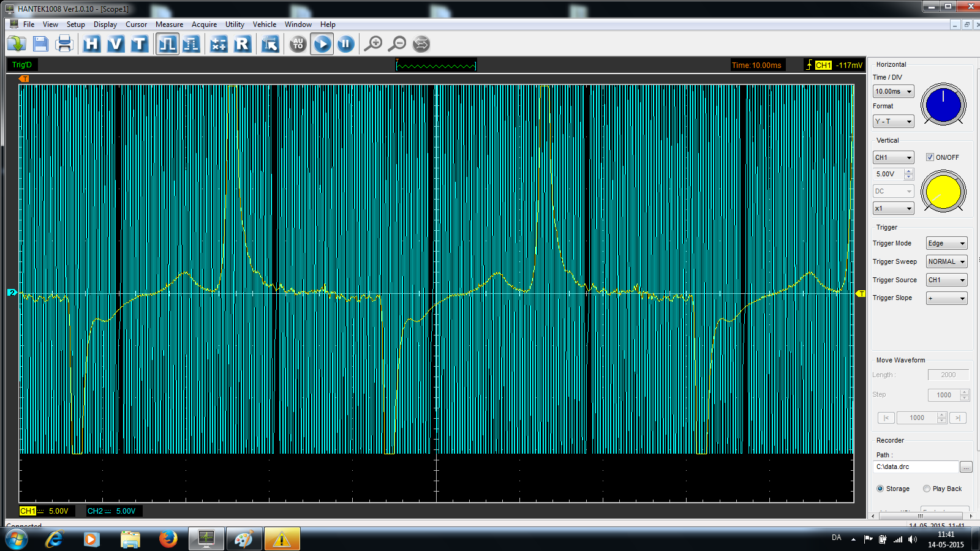
Task: Click the V vertical settings toolbar icon
Action: (x=116, y=44)
